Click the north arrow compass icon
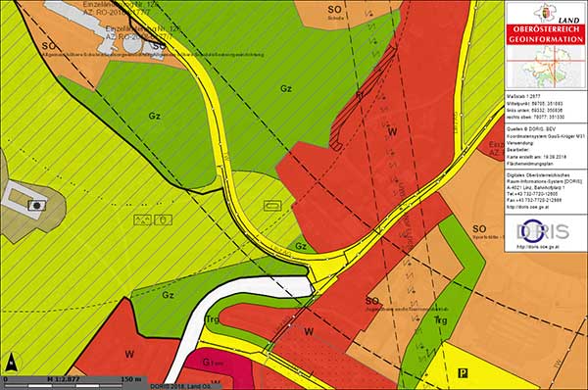Viewport: 588px width, 390px height. [12, 363]
